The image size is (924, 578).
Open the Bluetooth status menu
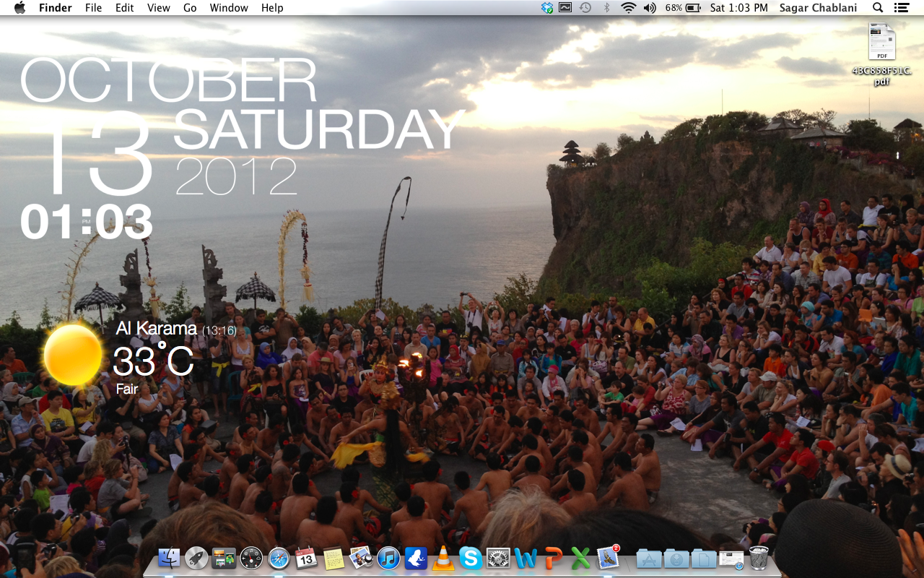click(x=606, y=8)
